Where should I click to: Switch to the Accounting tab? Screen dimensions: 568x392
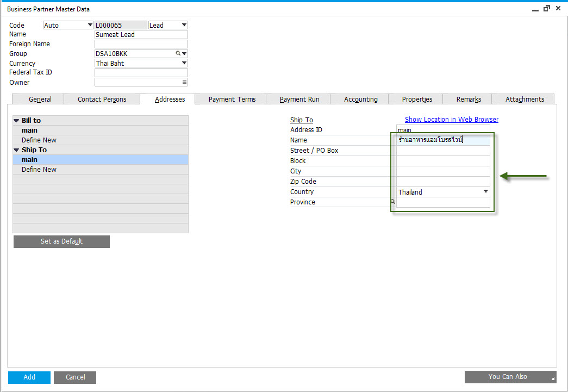point(360,99)
